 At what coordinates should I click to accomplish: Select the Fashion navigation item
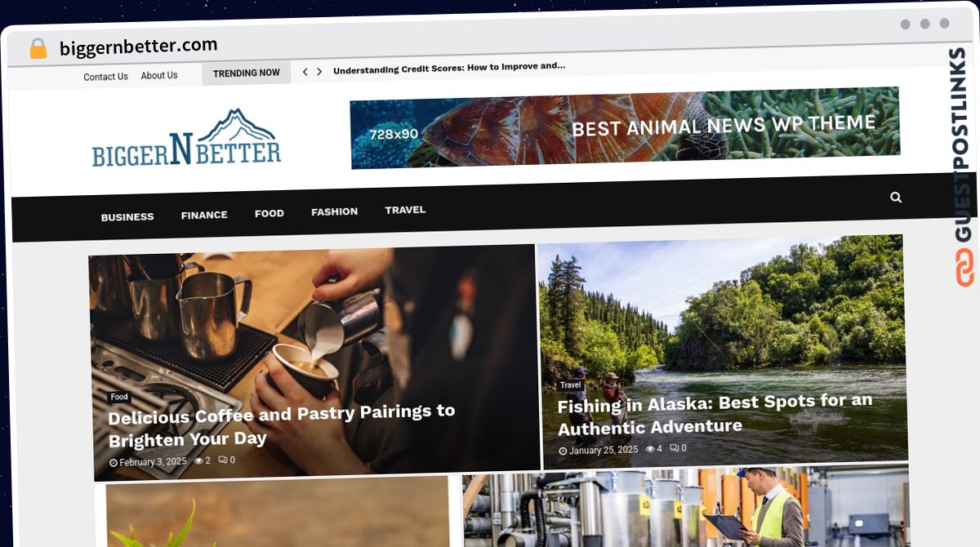pos(334,211)
